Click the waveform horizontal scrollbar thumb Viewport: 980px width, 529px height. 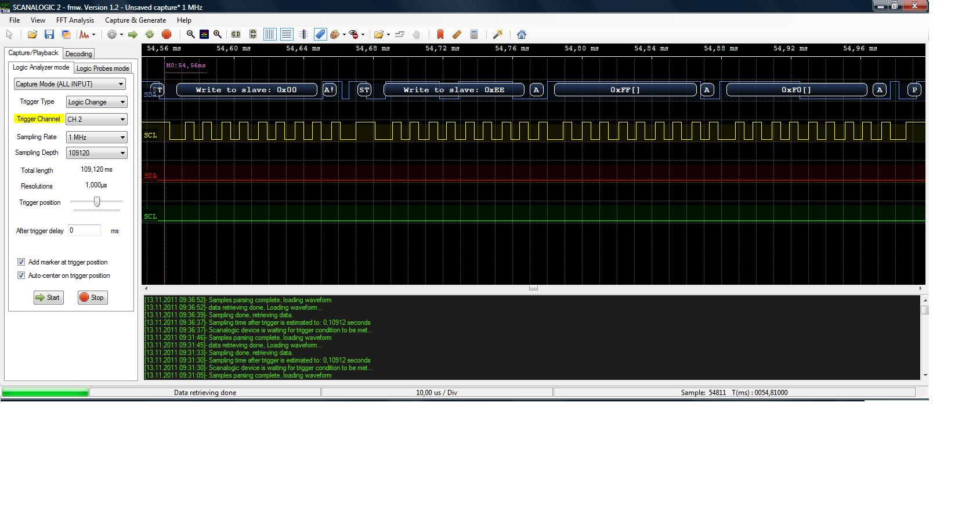point(533,288)
